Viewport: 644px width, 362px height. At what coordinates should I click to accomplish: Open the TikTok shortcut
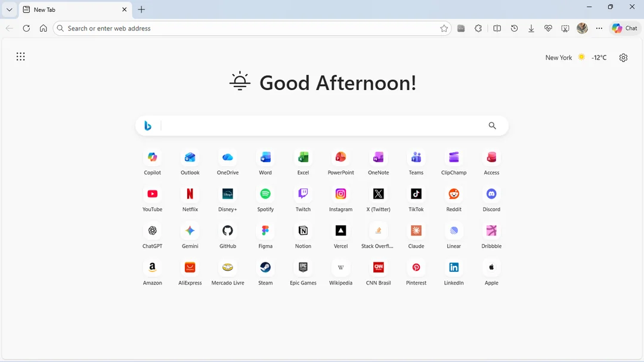pyautogui.click(x=416, y=199)
